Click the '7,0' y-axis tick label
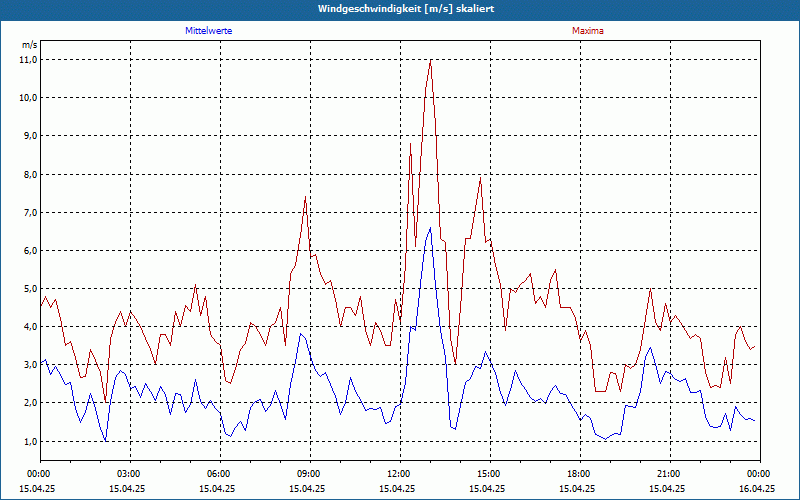 pyautogui.click(x=31, y=212)
